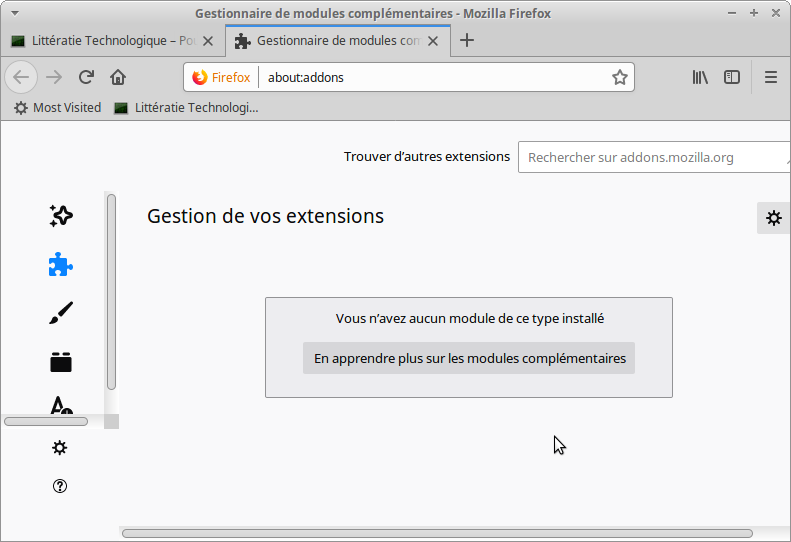Open the Themes paintbrush category
Image resolution: width=791 pixels, height=542 pixels.
pos(61,313)
